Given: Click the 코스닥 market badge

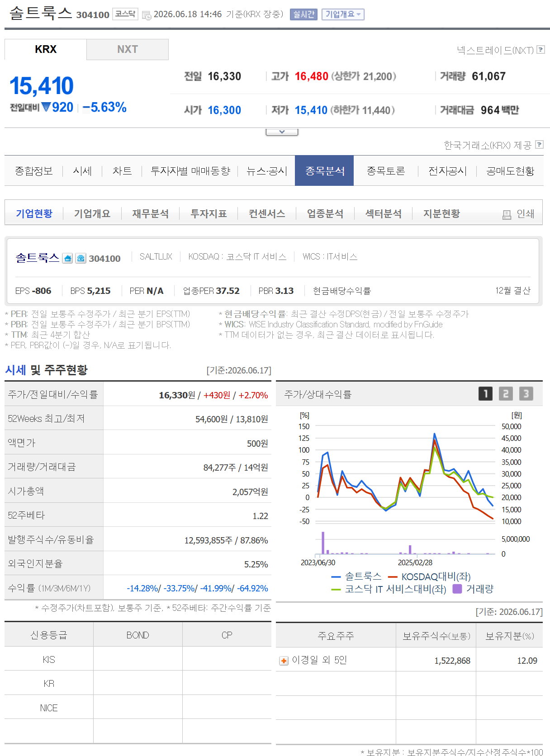Looking at the screenshot, I should pos(125,14).
